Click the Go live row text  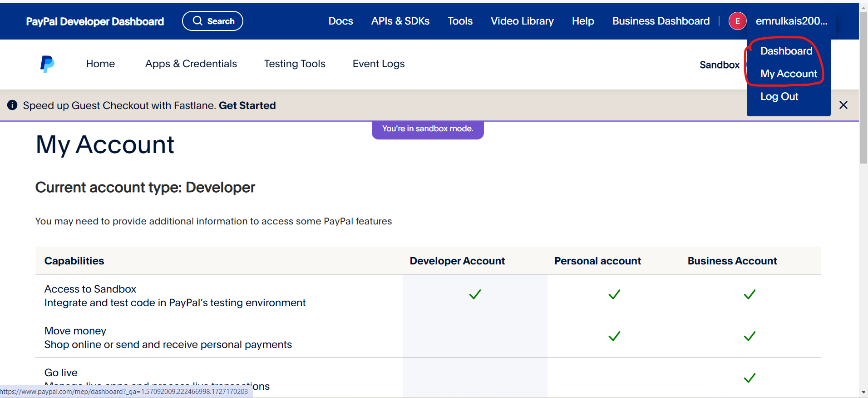[x=61, y=373]
